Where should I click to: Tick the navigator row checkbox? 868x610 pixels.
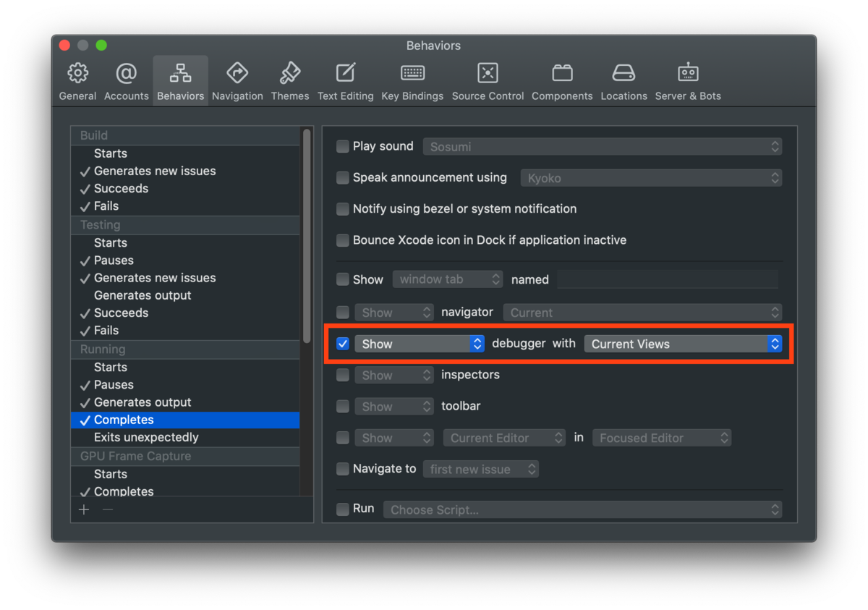343,313
